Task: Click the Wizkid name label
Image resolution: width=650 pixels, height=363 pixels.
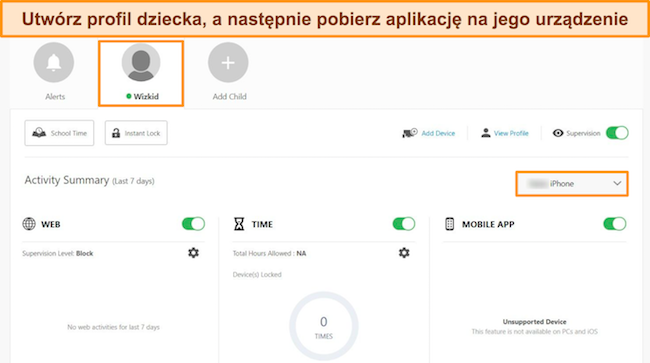Action: [146, 97]
